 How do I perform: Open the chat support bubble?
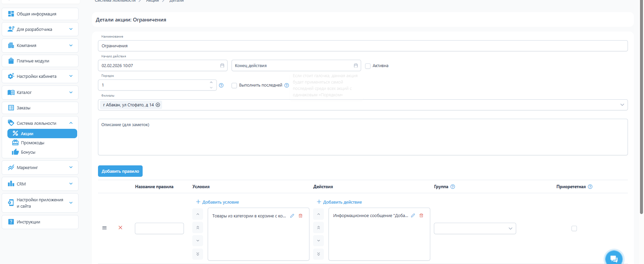click(x=613, y=259)
